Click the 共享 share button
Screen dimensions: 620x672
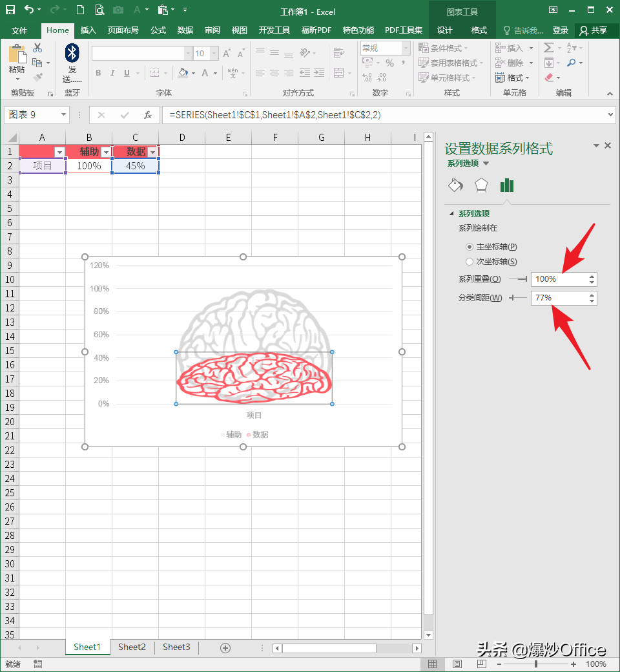(594, 30)
